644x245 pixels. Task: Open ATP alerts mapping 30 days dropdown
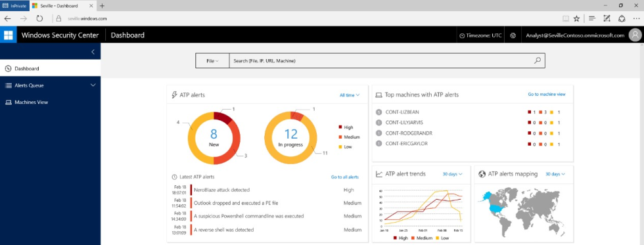click(x=555, y=174)
